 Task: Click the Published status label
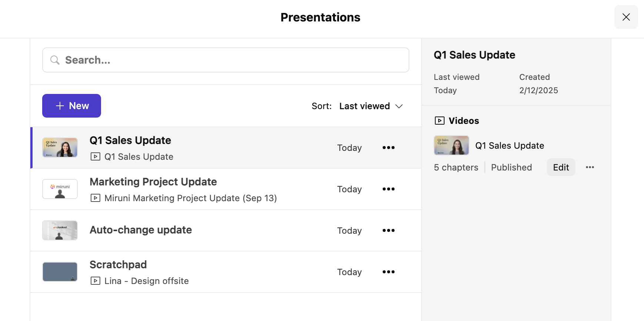(511, 167)
